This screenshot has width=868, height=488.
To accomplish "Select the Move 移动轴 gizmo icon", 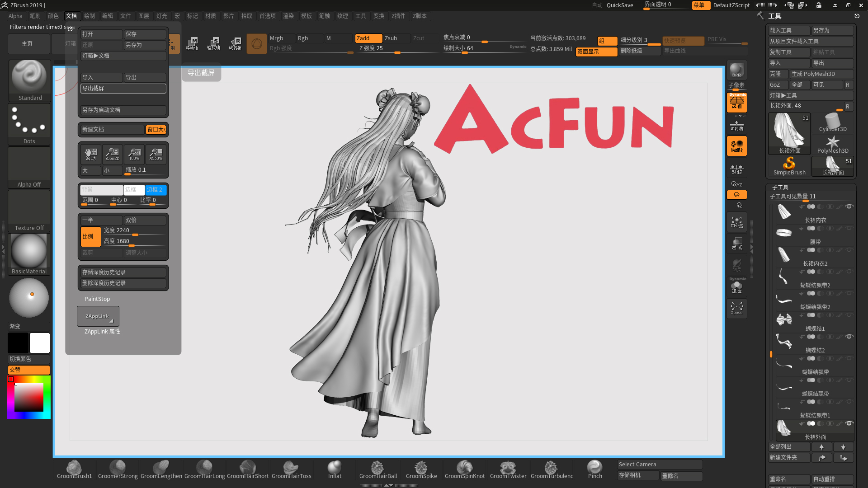I will click(x=192, y=44).
